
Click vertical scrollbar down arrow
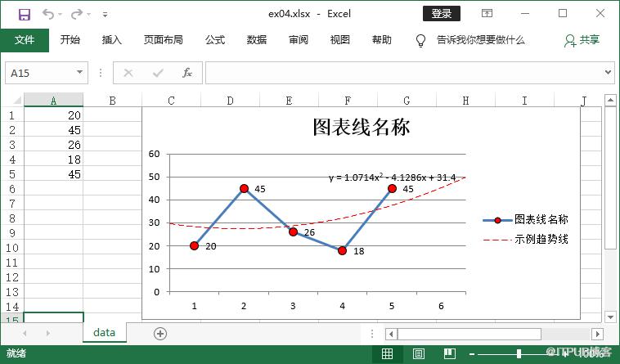click(610, 317)
